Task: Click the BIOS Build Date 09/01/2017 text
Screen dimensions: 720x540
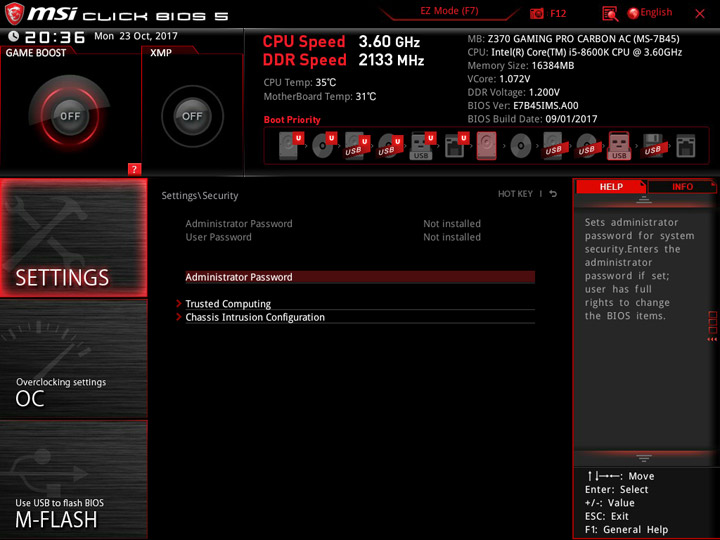Action: [532, 119]
